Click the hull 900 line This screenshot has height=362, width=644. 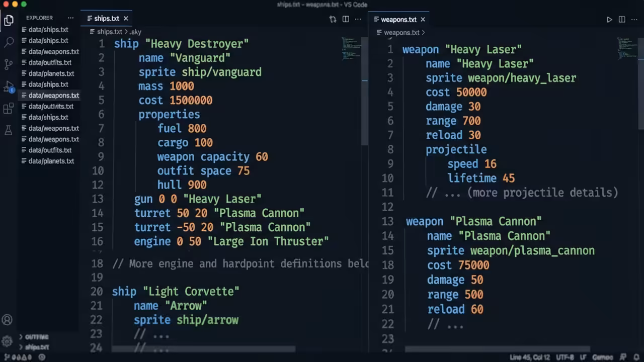click(x=182, y=185)
